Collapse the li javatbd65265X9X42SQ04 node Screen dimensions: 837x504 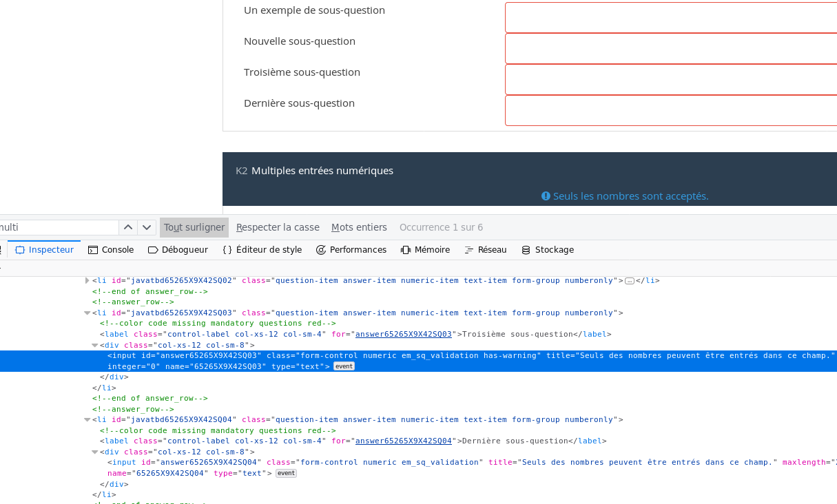pos(87,420)
